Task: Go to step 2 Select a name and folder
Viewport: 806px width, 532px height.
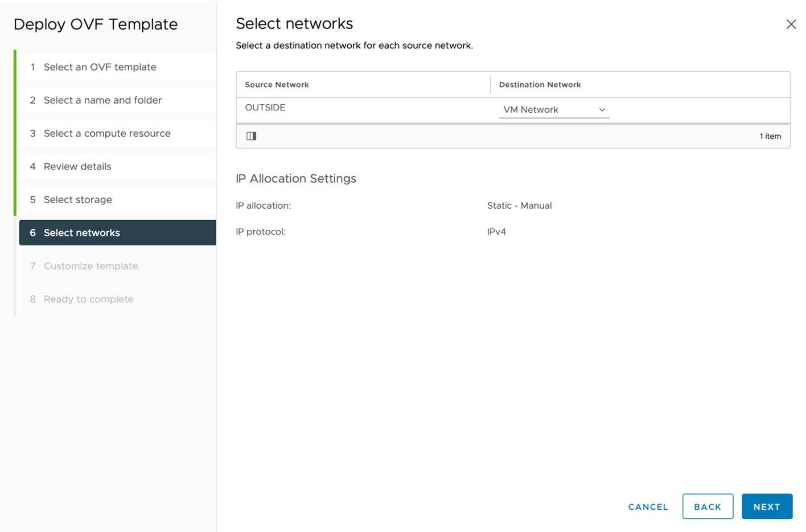Action: pyautogui.click(x=102, y=100)
